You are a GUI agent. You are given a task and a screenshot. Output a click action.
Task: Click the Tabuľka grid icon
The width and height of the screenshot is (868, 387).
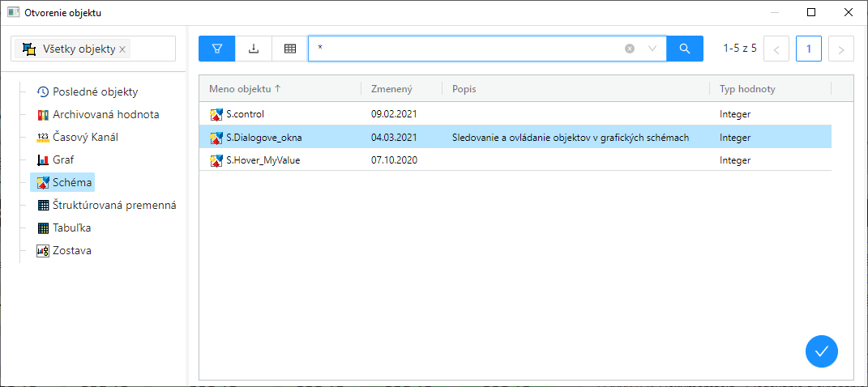[x=44, y=228]
